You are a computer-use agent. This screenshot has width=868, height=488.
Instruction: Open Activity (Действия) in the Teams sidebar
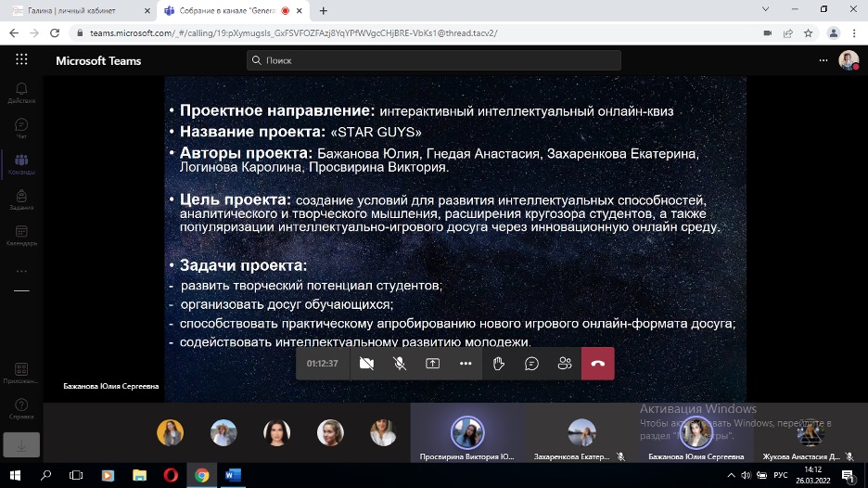pos(21,94)
